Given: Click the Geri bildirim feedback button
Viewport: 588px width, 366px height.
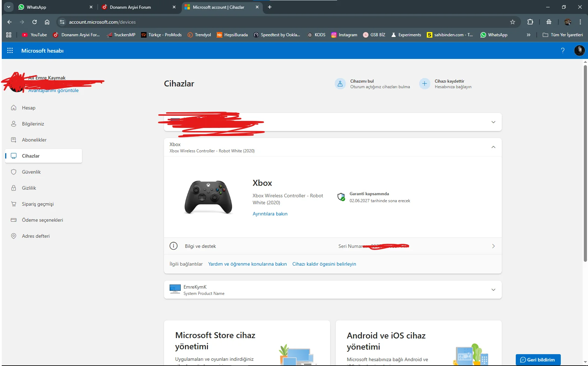Looking at the screenshot, I should [538, 360].
